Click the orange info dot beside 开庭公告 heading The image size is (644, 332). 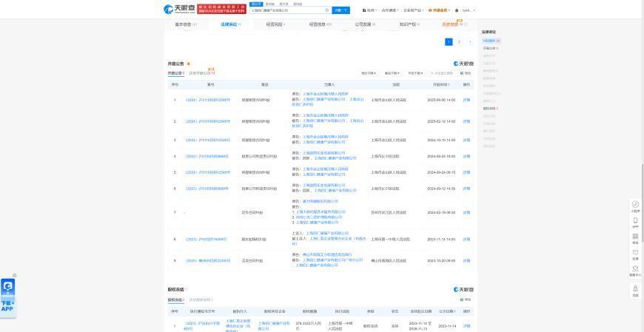click(189, 64)
